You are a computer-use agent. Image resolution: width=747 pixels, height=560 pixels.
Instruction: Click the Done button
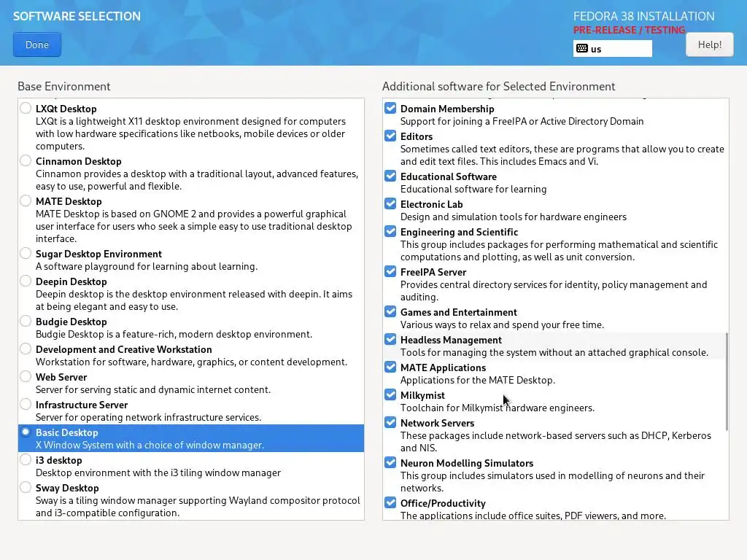pos(37,44)
